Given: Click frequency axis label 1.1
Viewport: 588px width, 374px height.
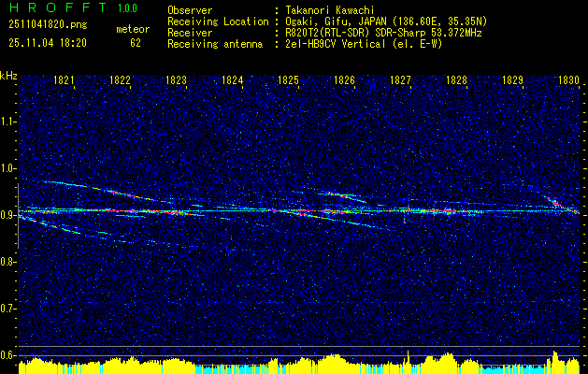Looking at the screenshot, I should [x=7, y=122].
